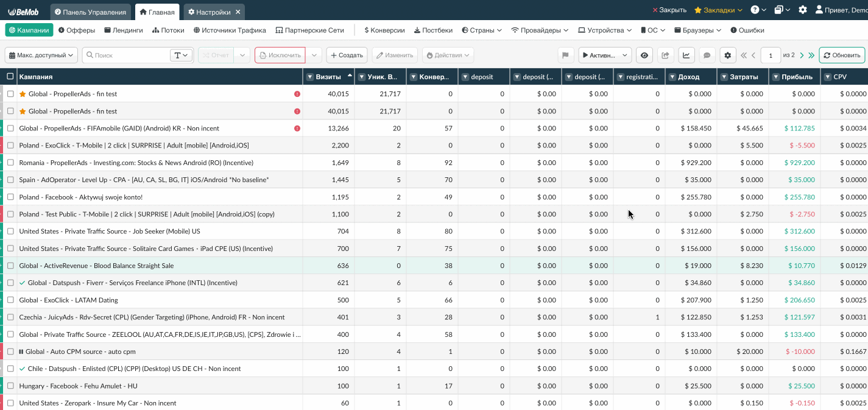Screen dimensions: 868x410
Task: Go to the next page arrow
Action: tap(802, 55)
